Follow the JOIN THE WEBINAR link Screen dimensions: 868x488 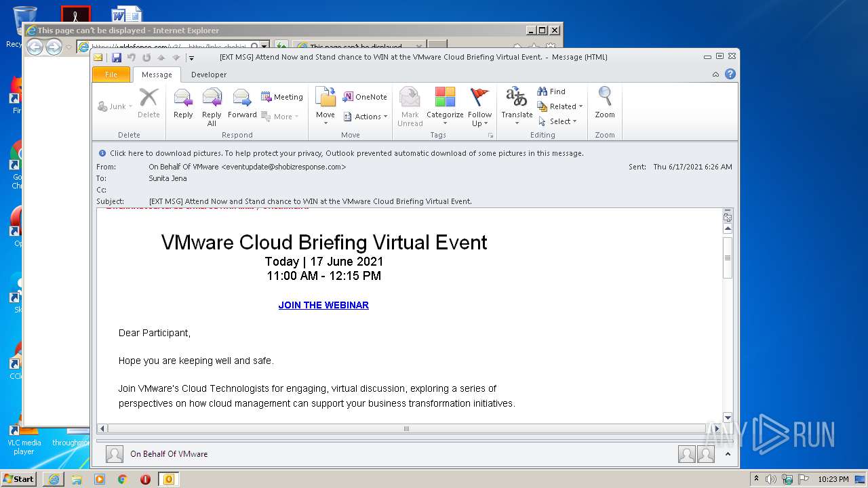(x=323, y=305)
